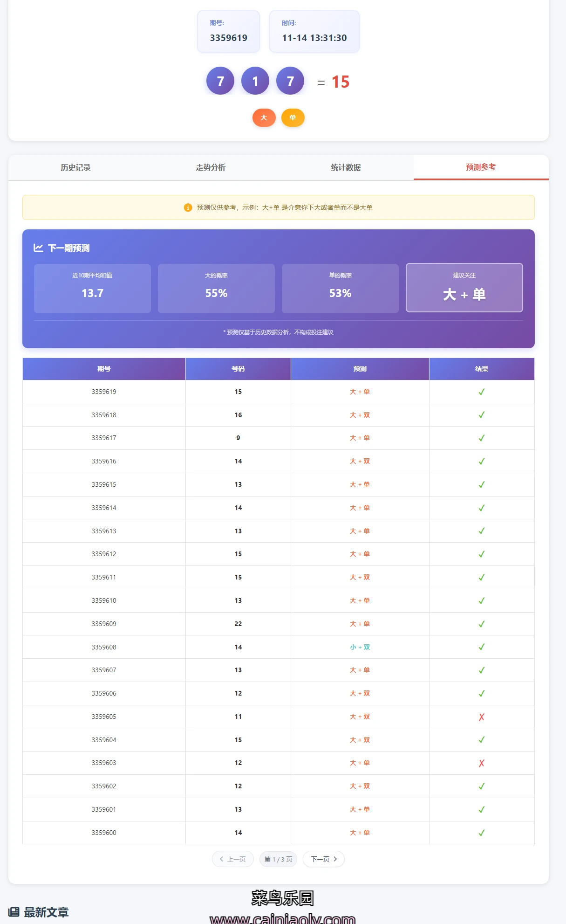Screen dimensions: 566x924
Task: Click the 上一页 previous page button
Action: 232,859
